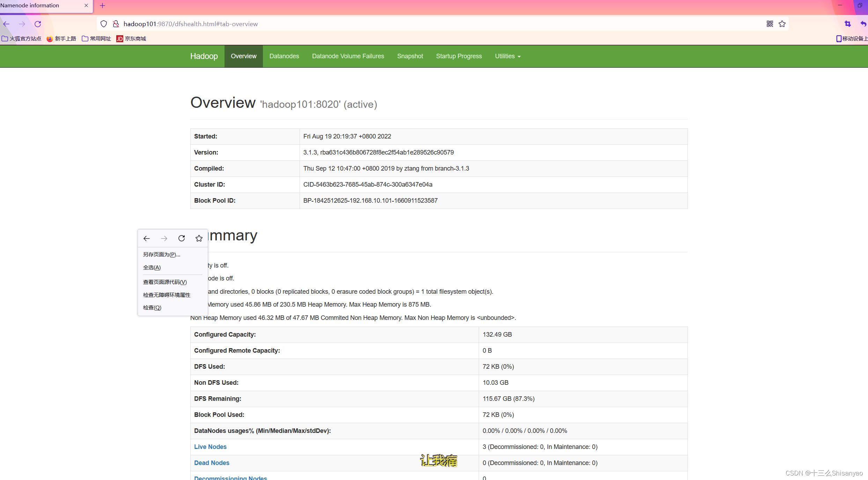Open the Decommissioning Nodes link
This screenshot has width=868, height=480.
point(230,478)
